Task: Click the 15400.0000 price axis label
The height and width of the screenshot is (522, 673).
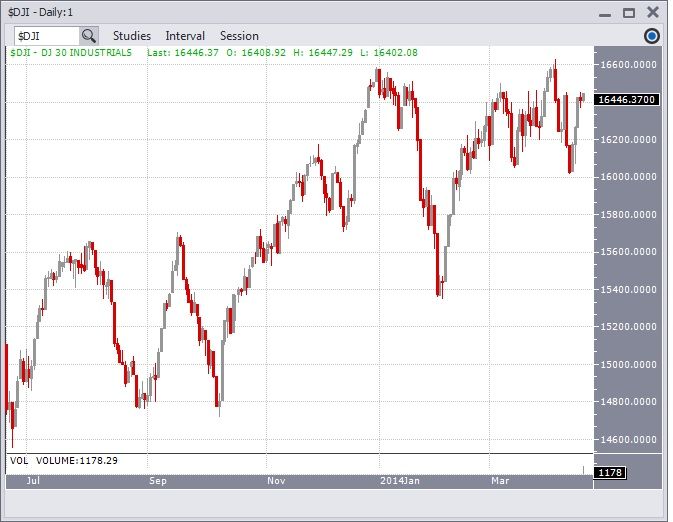Action: click(628, 290)
